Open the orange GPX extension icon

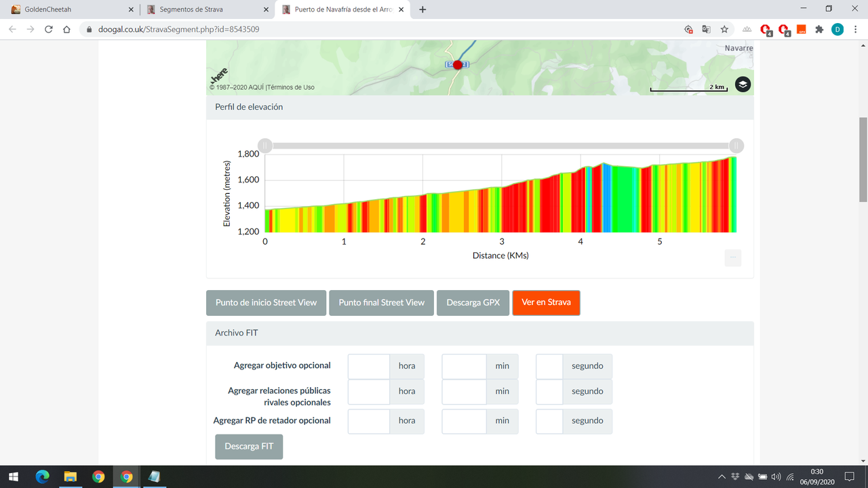pos(801,29)
